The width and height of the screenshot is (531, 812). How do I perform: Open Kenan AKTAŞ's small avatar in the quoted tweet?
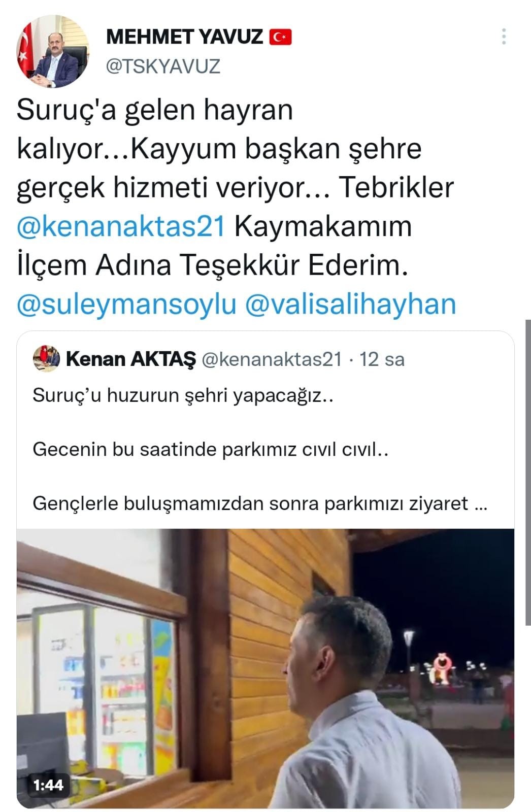coord(46,360)
